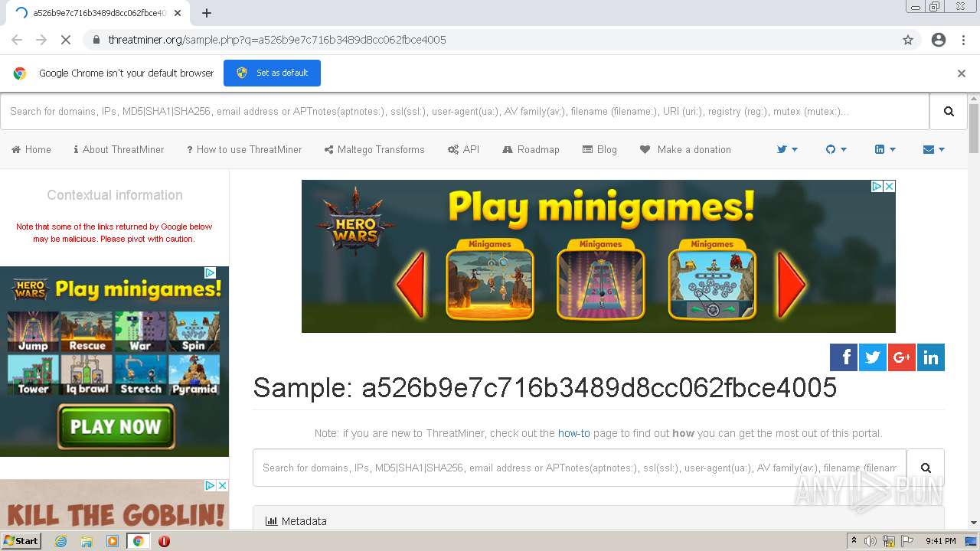
Task: Open How to use ThreatMiner
Action: pyautogui.click(x=244, y=149)
